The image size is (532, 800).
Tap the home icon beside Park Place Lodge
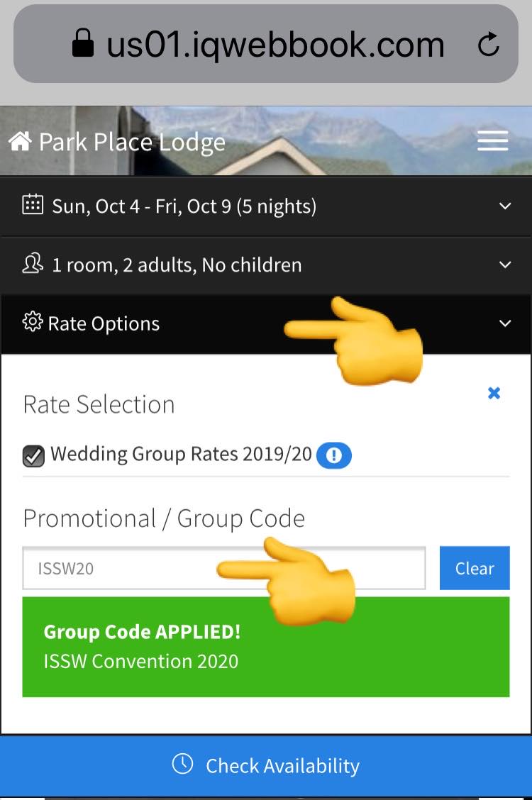[x=20, y=141]
